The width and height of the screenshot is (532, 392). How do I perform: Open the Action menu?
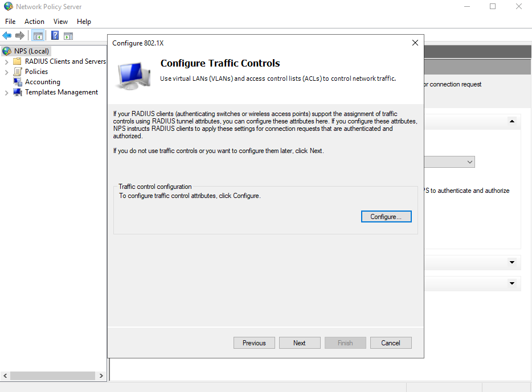[x=34, y=22]
